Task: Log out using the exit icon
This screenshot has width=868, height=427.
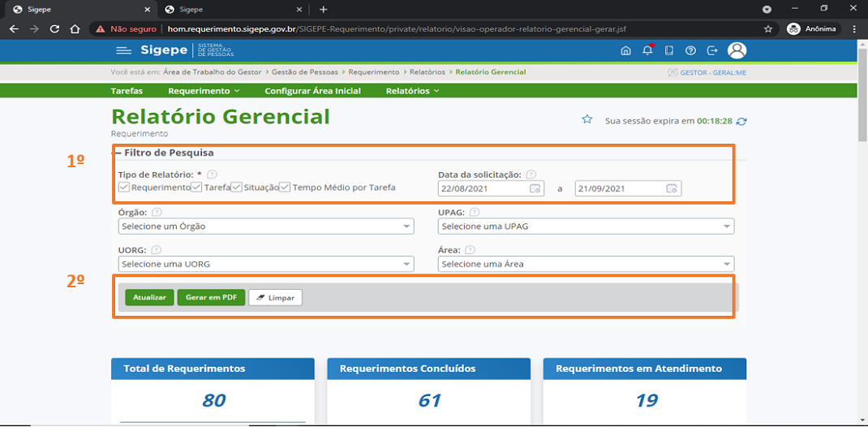Action: coord(712,50)
